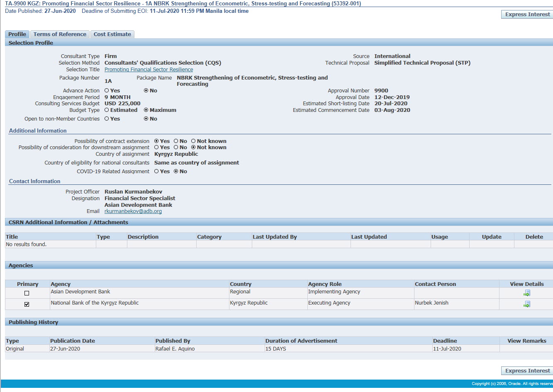The height and width of the screenshot is (392, 553).
Task: Click the Delete column header in attachments
Action: [534, 237]
